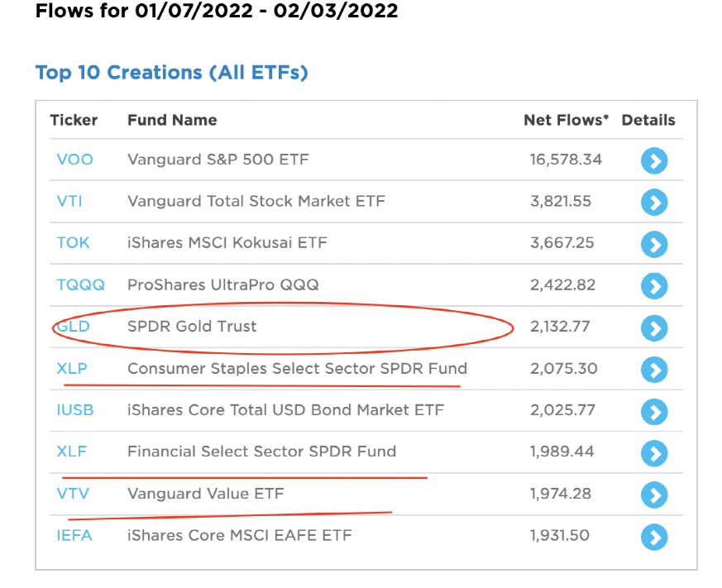Open details arrow for VTV row

point(654,495)
